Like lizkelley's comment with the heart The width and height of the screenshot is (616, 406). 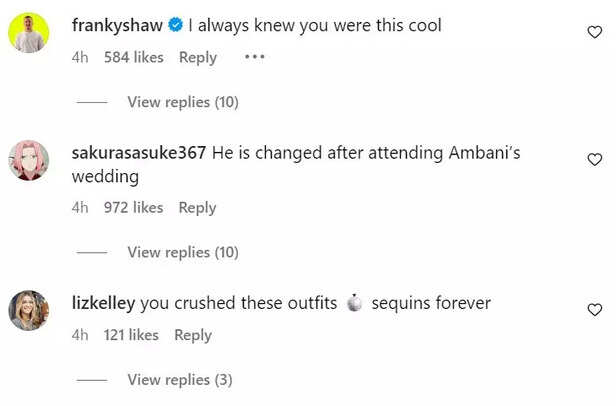tap(594, 310)
